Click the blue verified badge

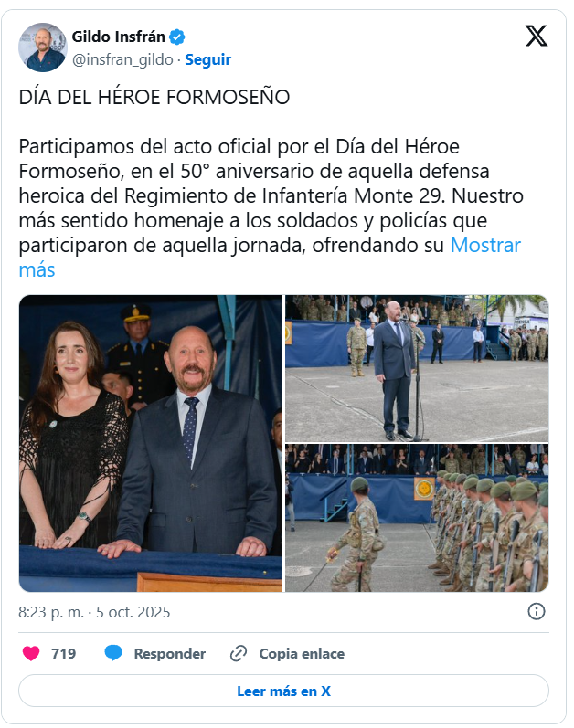(x=177, y=37)
